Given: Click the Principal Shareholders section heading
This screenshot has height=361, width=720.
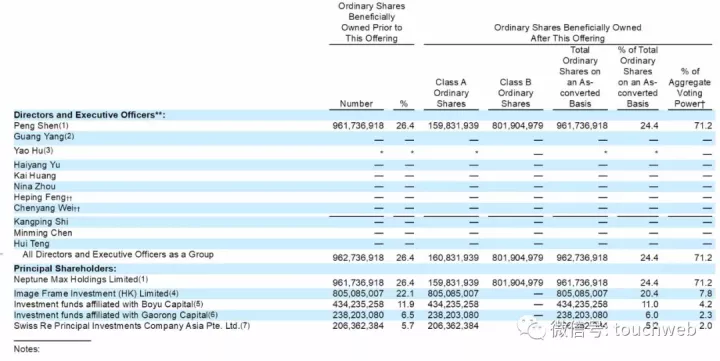Looking at the screenshot, I should click(65, 268).
